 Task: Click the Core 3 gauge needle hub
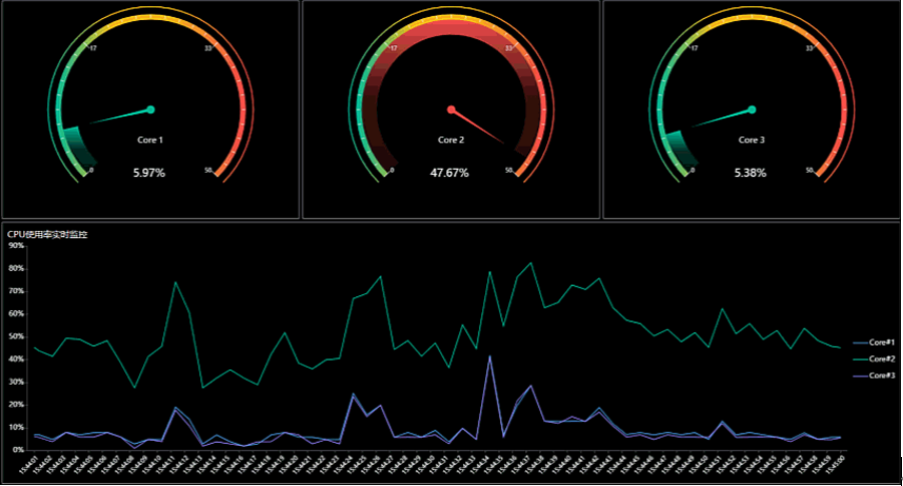752,109
